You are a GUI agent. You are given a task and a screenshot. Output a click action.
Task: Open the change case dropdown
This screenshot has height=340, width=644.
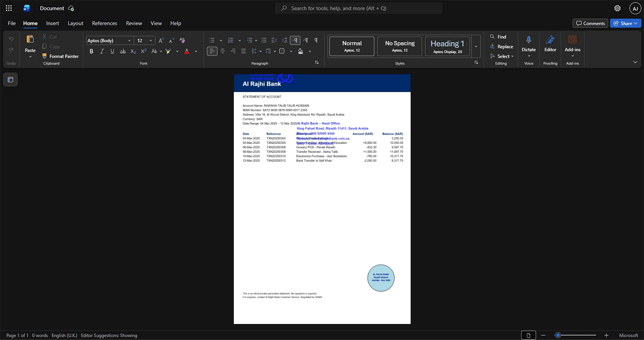[156, 51]
